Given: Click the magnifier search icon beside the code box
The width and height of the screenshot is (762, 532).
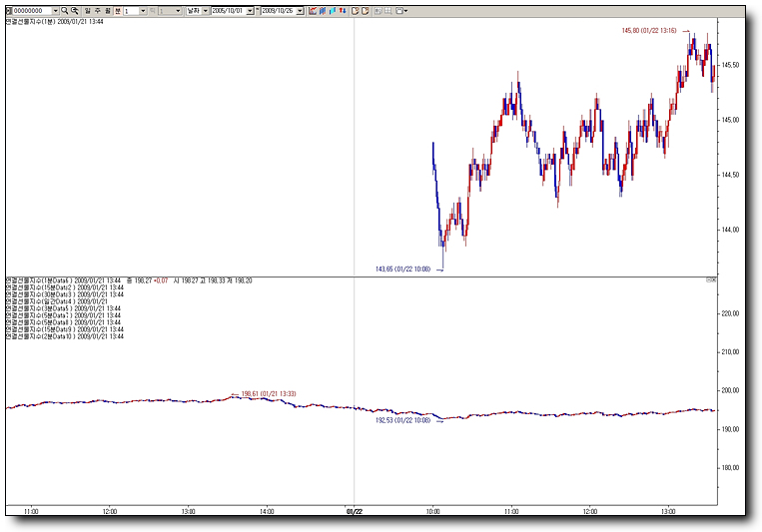Looking at the screenshot, I should [x=64, y=10].
